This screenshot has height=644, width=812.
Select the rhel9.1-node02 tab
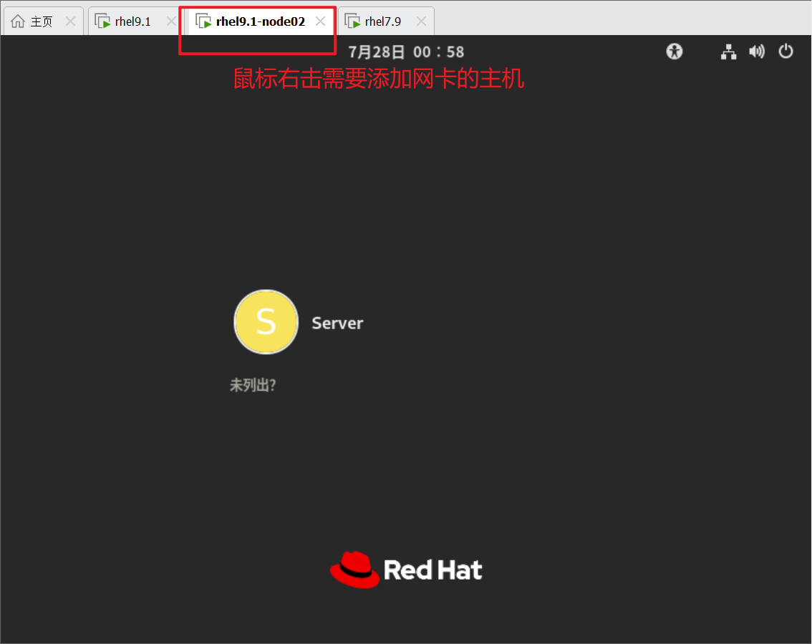point(261,21)
